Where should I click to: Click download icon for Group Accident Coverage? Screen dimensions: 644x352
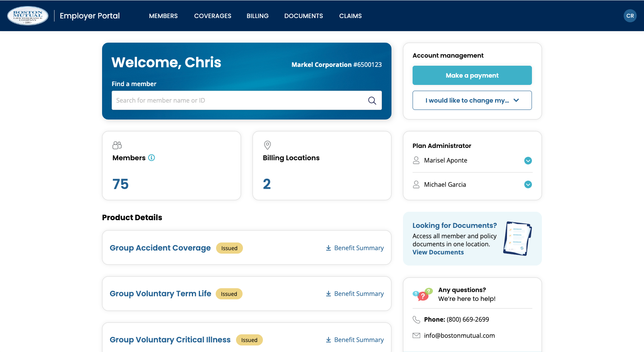point(329,248)
